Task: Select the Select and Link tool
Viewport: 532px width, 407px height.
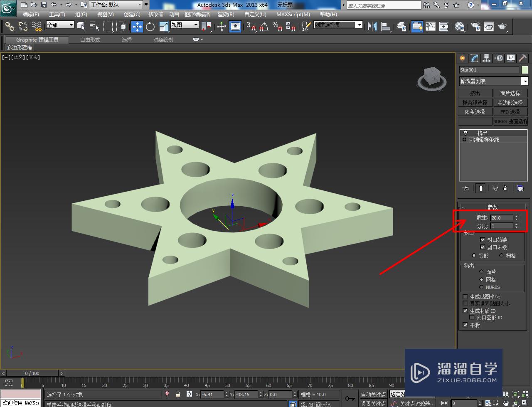Action: click(10, 27)
